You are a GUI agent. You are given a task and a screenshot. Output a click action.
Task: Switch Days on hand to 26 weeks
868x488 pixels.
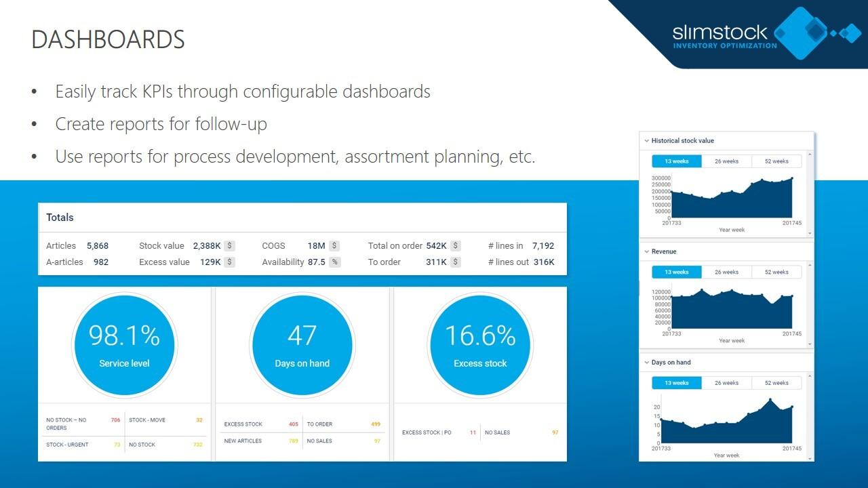point(726,383)
